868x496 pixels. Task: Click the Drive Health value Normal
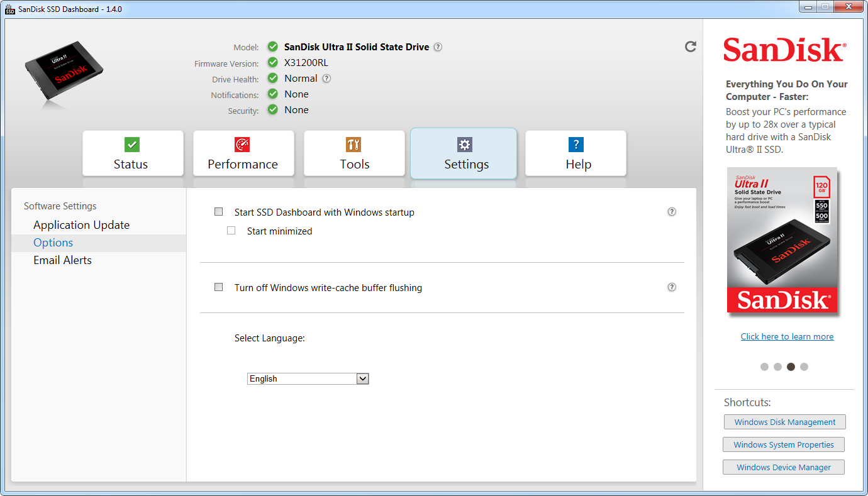pos(301,79)
